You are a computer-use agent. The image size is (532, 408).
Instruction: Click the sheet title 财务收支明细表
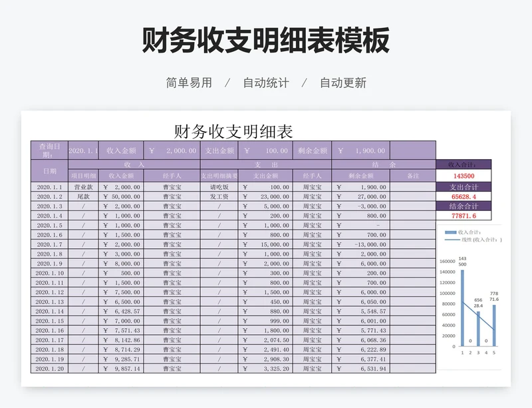(233, 132)
